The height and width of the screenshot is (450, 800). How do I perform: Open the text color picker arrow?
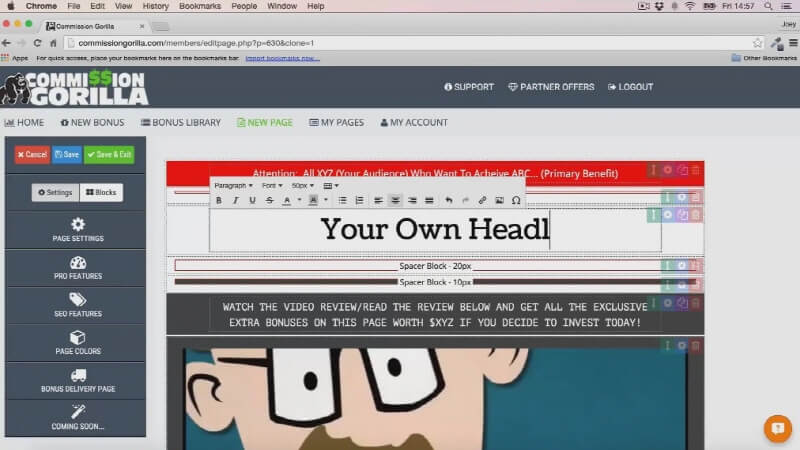[x=299, y=200]
